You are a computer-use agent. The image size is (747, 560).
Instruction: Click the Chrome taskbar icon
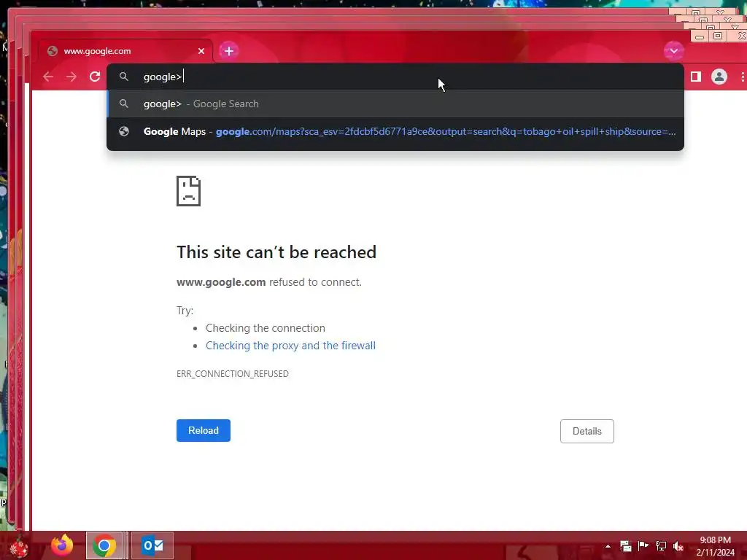pyautogui.click(x=104, y=545)
